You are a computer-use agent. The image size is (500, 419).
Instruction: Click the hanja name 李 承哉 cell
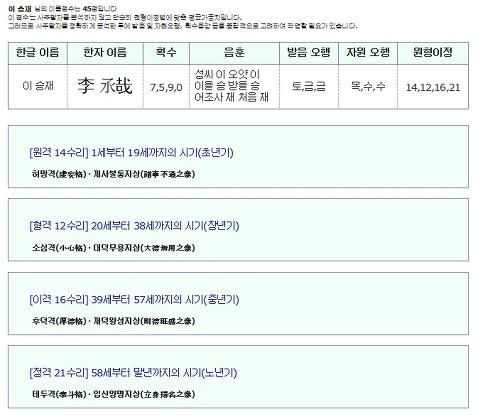point(105,87)
